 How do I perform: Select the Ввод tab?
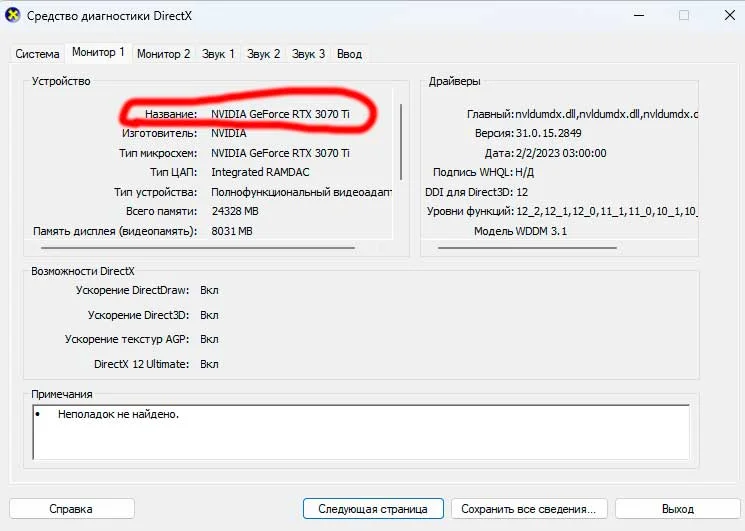[x=349, y=54]
